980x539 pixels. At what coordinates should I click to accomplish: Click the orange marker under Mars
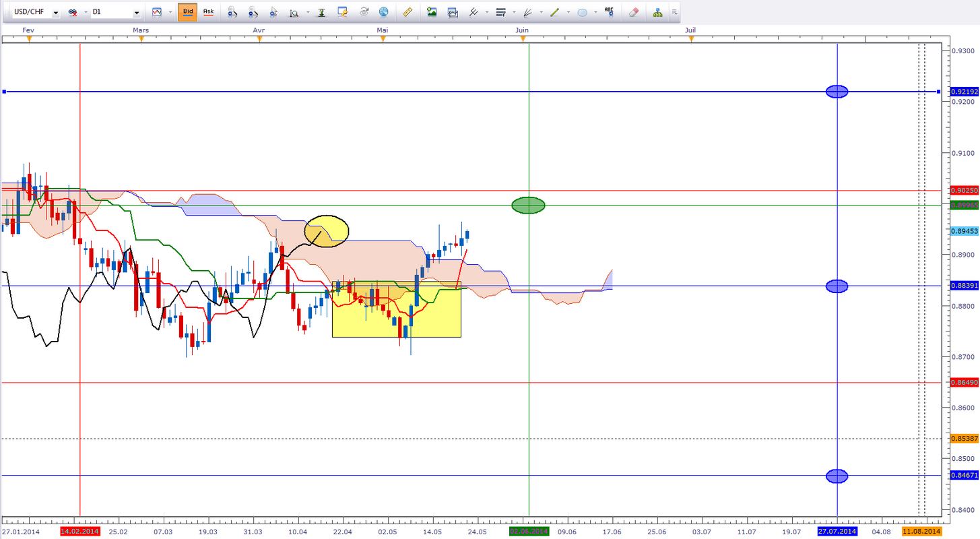point(141,39)
